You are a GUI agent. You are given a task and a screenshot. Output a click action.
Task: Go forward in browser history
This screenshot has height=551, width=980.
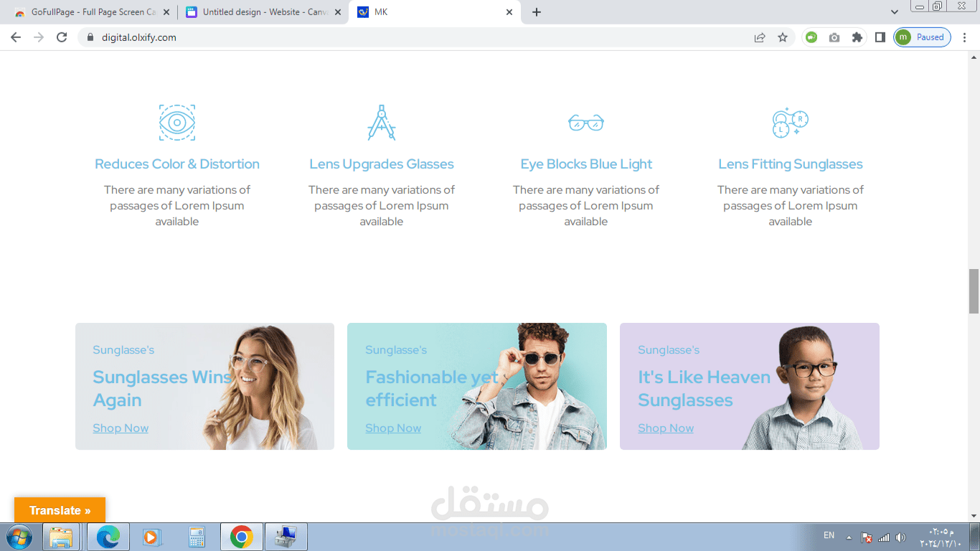coord(39,37)
